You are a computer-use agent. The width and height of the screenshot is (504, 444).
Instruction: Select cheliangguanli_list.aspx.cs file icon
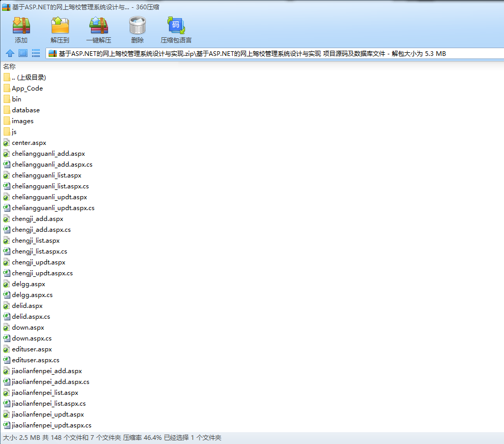tap(6, 186)
